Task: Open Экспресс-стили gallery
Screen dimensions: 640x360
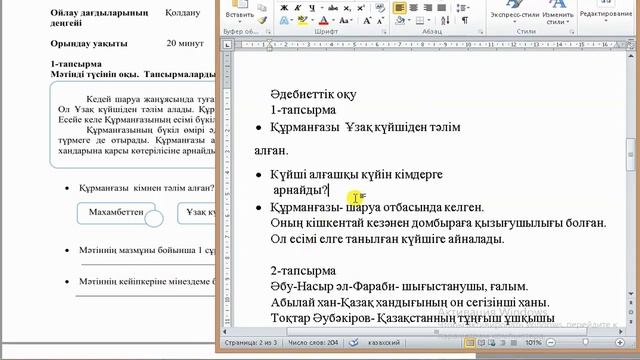Action: point(514,12)
